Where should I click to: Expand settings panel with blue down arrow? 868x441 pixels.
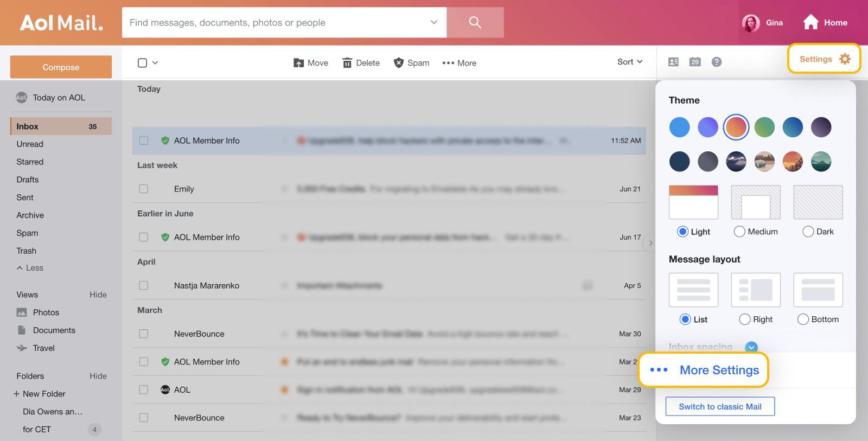pos(751,347)
